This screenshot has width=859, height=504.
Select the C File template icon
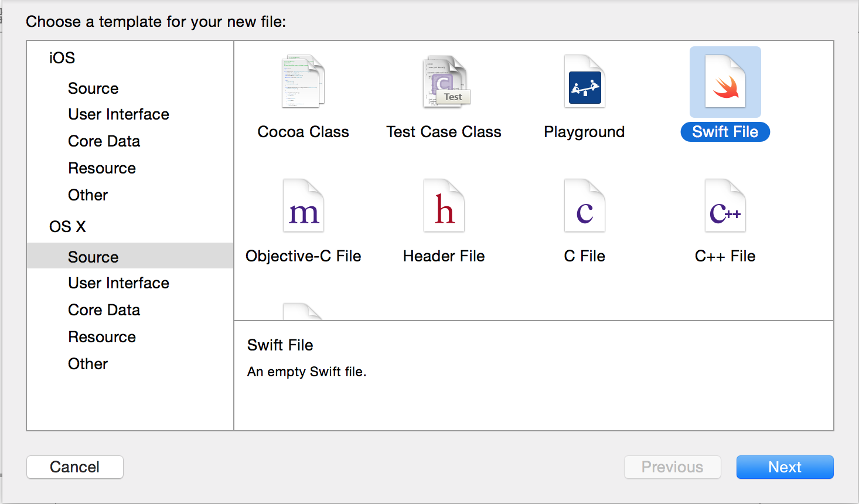tap(584, 205)
